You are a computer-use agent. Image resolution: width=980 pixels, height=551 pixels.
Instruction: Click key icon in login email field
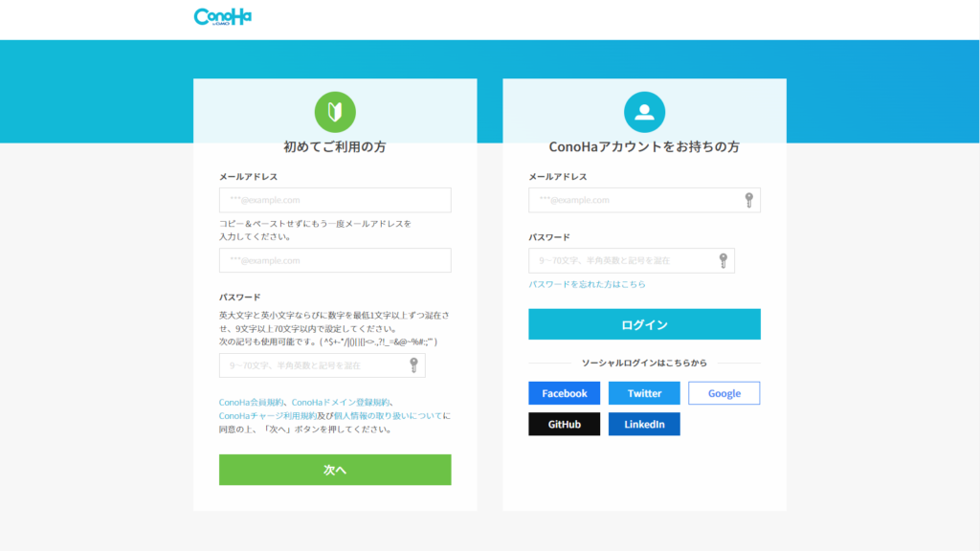[x=748, y=200]
